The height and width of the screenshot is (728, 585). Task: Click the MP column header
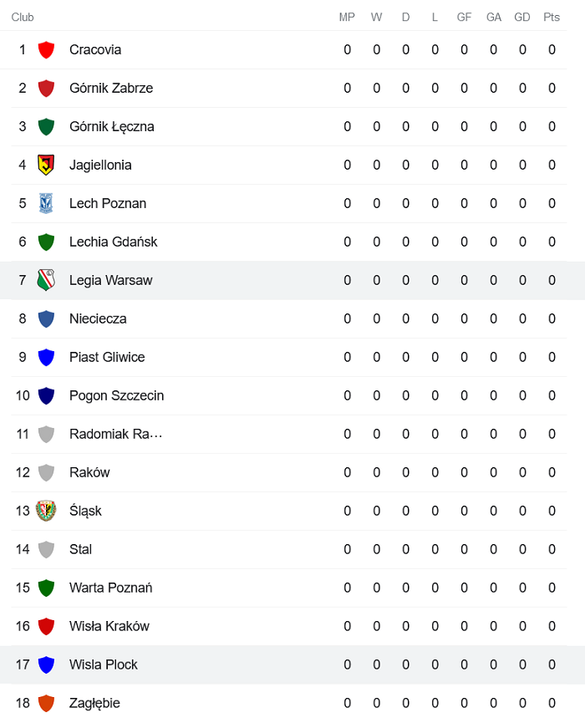(347, 17)
